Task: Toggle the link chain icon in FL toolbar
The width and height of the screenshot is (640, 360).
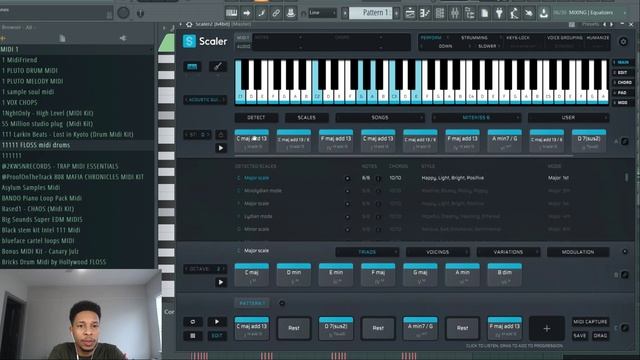Action: click(x=276, y=13)
